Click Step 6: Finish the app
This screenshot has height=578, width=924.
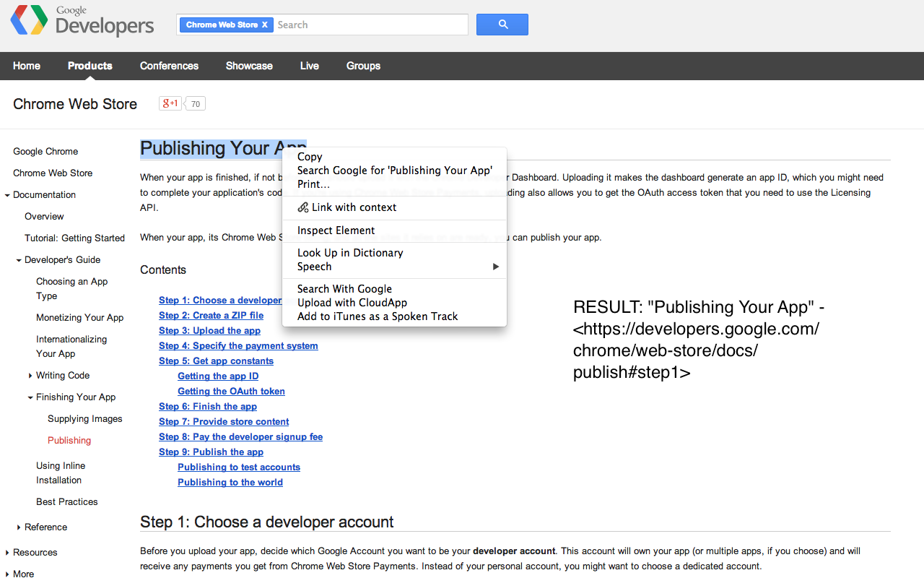click(208, 407)
